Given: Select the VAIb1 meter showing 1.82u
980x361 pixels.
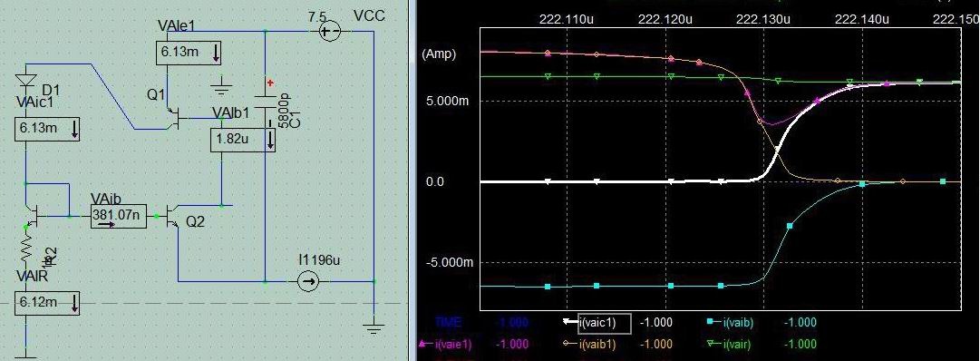Looking at the screenshot, I should point(243,140).
